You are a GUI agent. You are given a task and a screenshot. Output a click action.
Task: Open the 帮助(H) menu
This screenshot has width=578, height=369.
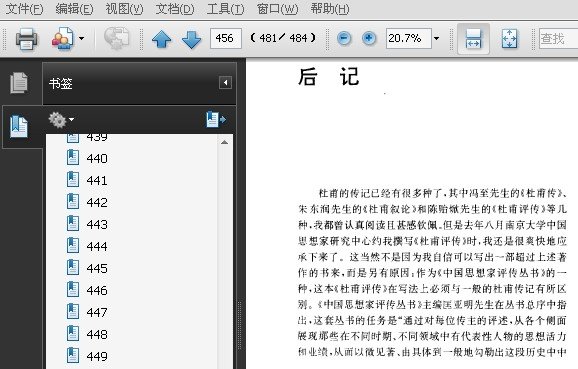[330, 8]
